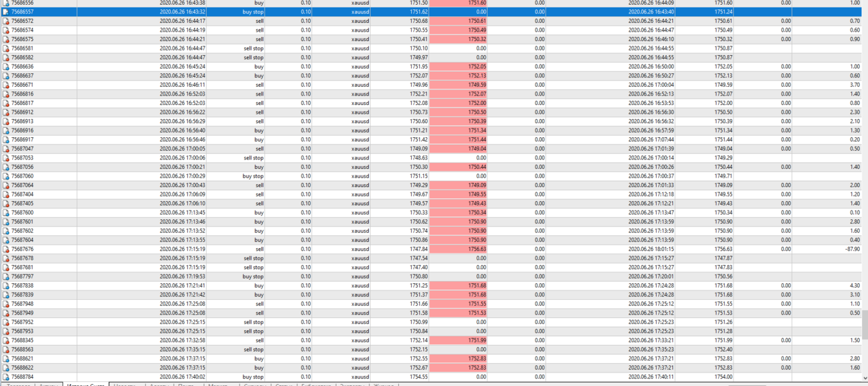
Task: Click open price 1748.63
Action: tap(419, 158)
